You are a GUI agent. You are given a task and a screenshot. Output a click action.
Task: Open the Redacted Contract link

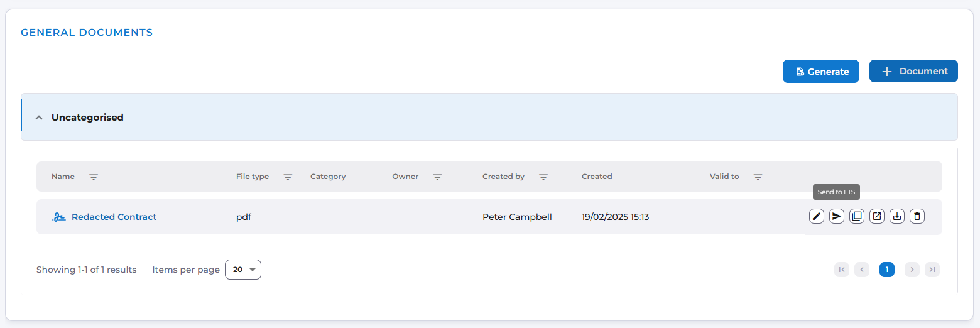[114, 217]
